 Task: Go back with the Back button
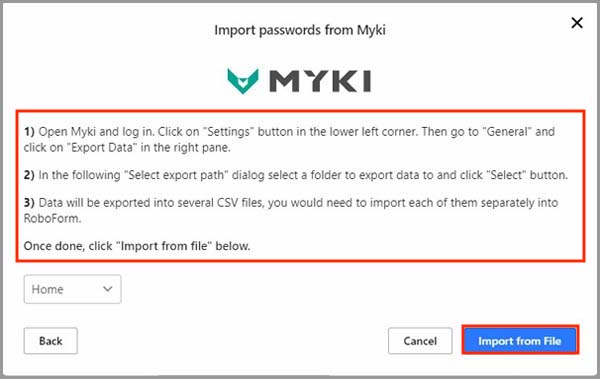pyautogui.click(x=51, y=341)
